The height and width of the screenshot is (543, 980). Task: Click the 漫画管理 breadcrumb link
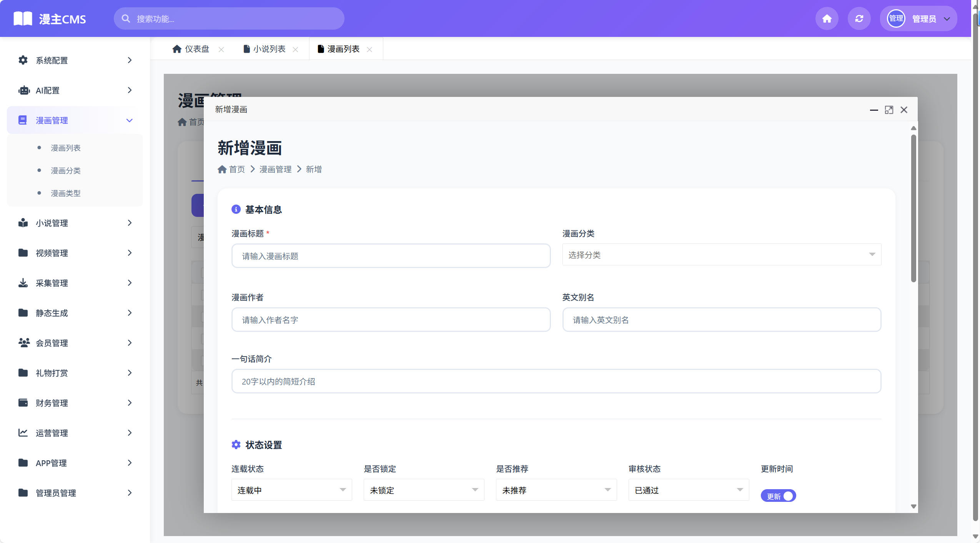pos(275,169)
